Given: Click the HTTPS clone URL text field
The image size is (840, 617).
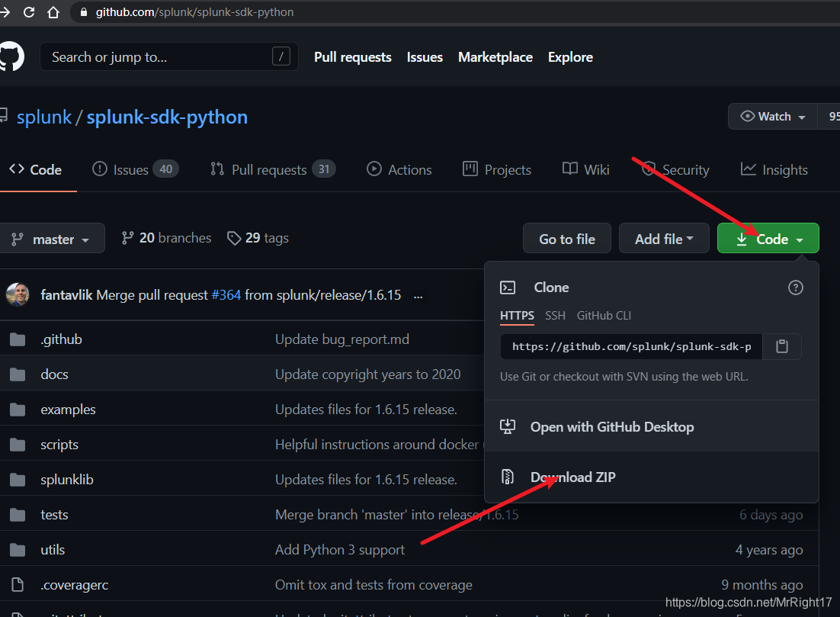Looking at the screenshot, I should coord(632,346).
